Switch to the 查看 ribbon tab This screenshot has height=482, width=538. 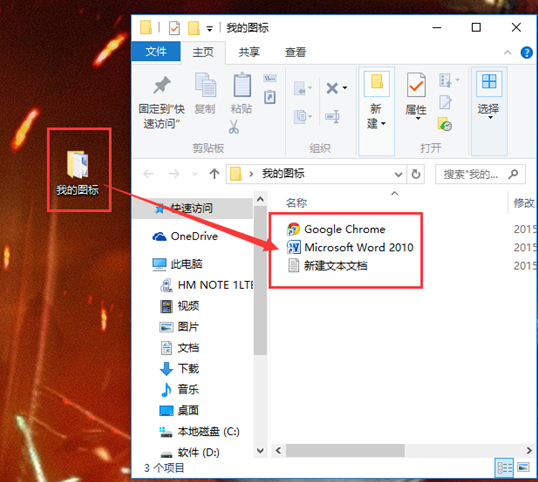[x=295, y=52]
